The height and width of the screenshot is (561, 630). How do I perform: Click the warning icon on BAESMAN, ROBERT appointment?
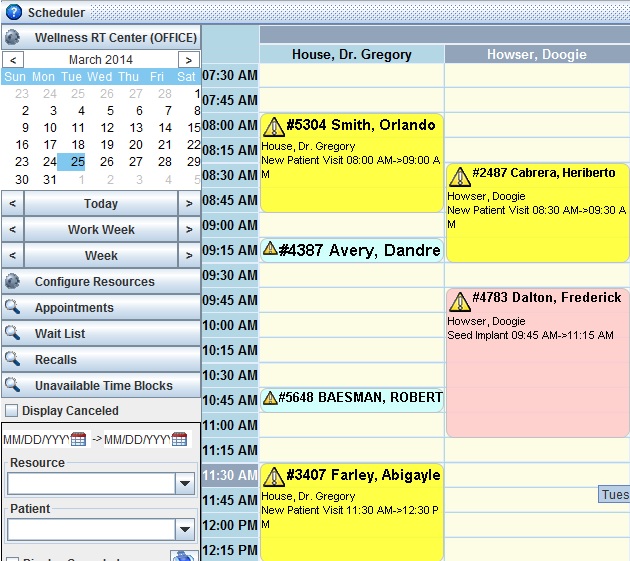pos(270,398)
